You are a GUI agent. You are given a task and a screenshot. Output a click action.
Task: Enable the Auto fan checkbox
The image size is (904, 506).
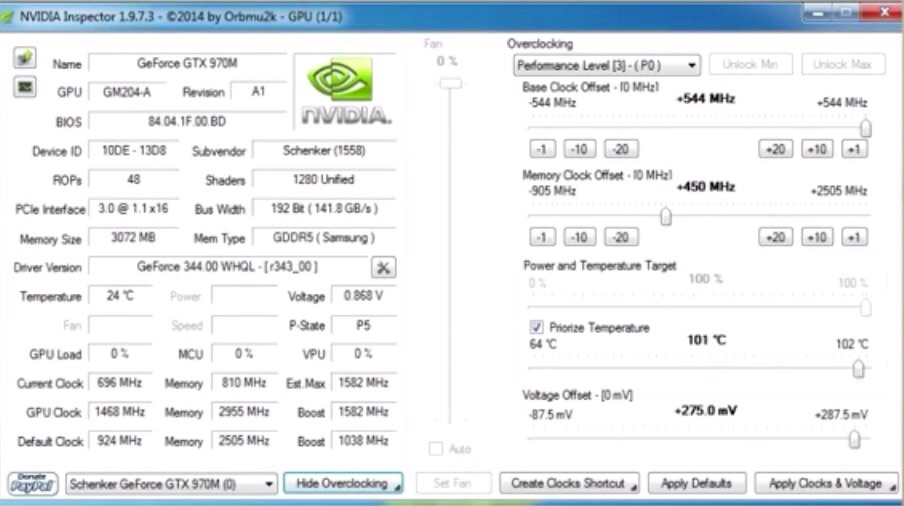[x=436, y=448]
